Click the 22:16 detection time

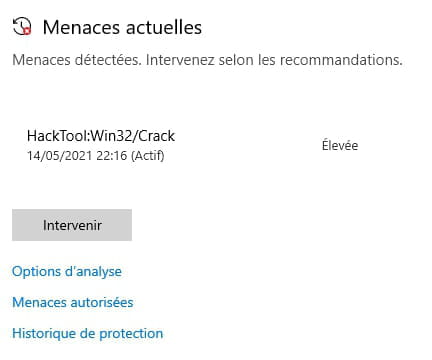(x=112, y=156)
